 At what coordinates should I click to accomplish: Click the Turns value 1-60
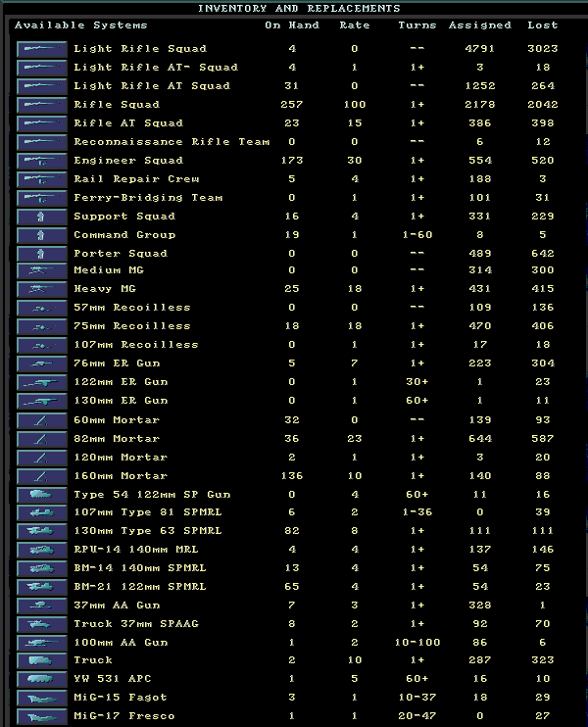pos(417,234)
